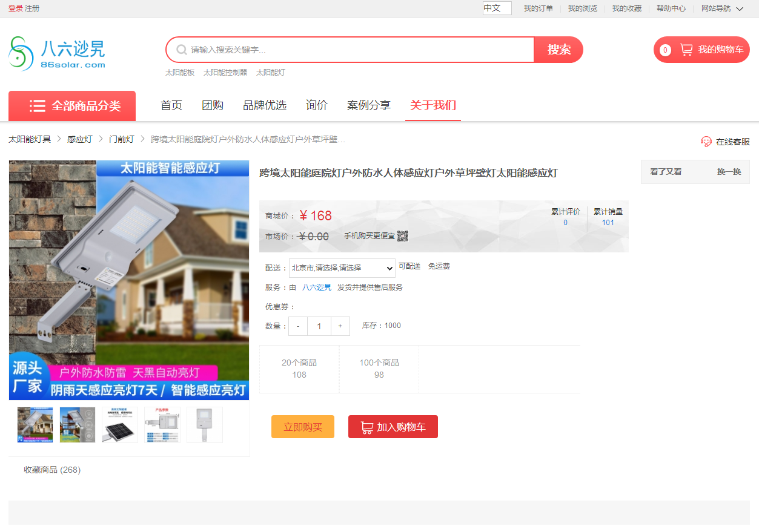The height and width of the screenshot is (532, 759).
Task: Switch to the 团购 tab
Action: 213,105
